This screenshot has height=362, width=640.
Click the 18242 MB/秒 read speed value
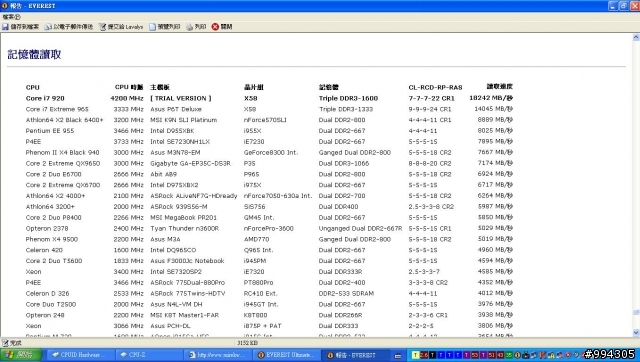(x=491, y=98)
